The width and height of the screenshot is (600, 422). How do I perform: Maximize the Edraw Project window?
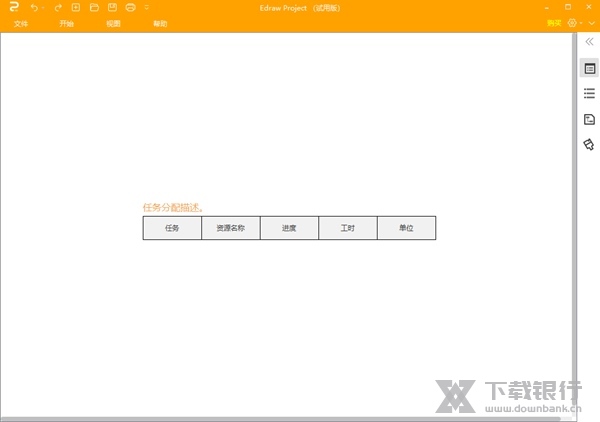[x=568, y=7]
